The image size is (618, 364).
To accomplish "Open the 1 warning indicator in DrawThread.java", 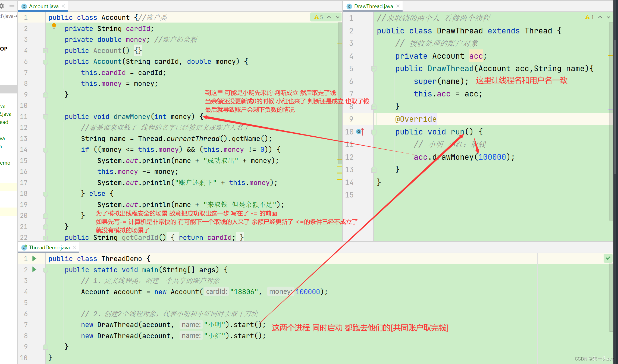I will click(589, 17).
